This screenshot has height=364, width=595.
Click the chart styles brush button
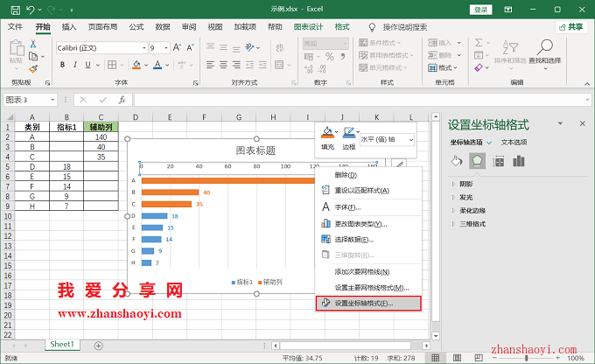tap(399, 164)
